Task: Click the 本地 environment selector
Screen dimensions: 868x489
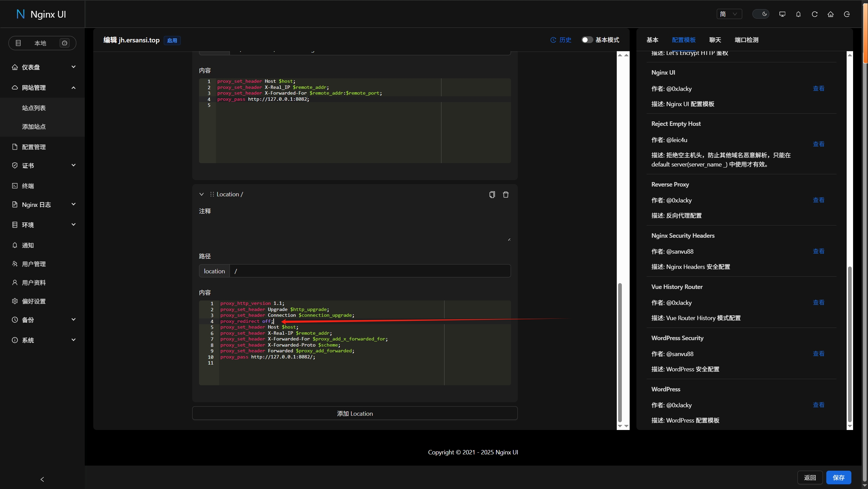Action: pos(42,43)
